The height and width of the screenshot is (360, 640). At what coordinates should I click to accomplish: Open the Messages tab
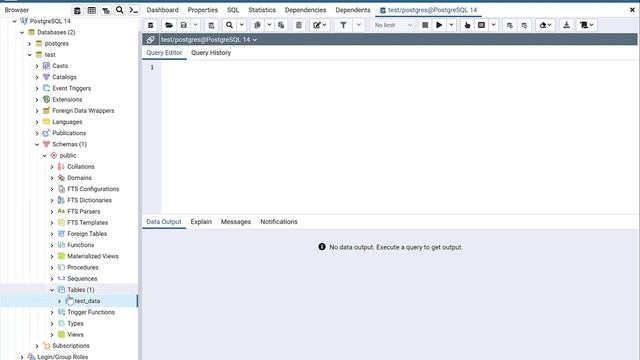click(236, 222)
